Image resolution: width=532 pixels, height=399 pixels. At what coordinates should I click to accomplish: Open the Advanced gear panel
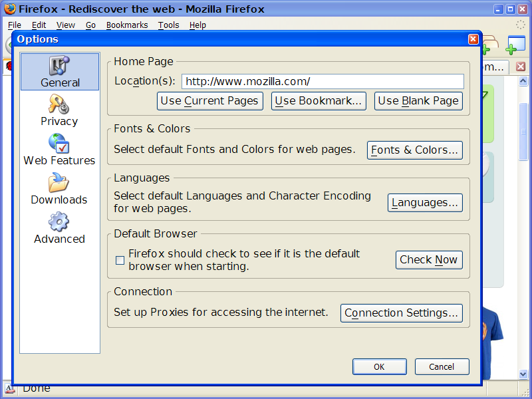coord(59,223)
